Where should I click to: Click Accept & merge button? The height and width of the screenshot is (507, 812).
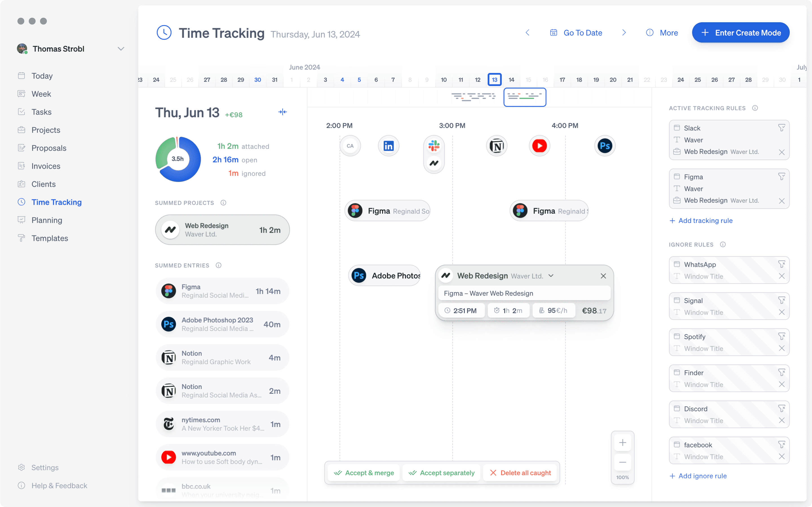tap(364, 473)
